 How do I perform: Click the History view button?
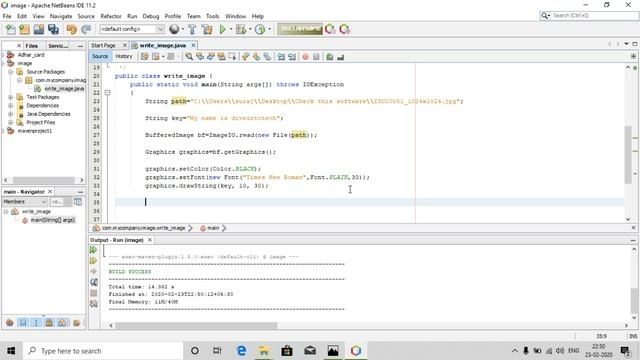(x=124, y=56)
